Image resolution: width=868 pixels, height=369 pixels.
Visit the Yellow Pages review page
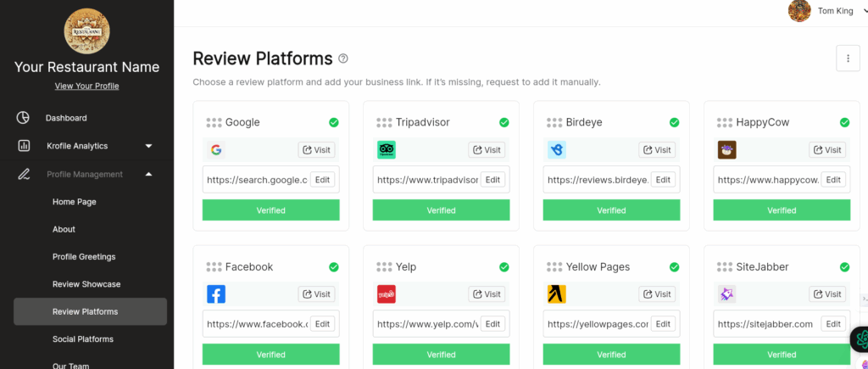[x=657, y=294]
